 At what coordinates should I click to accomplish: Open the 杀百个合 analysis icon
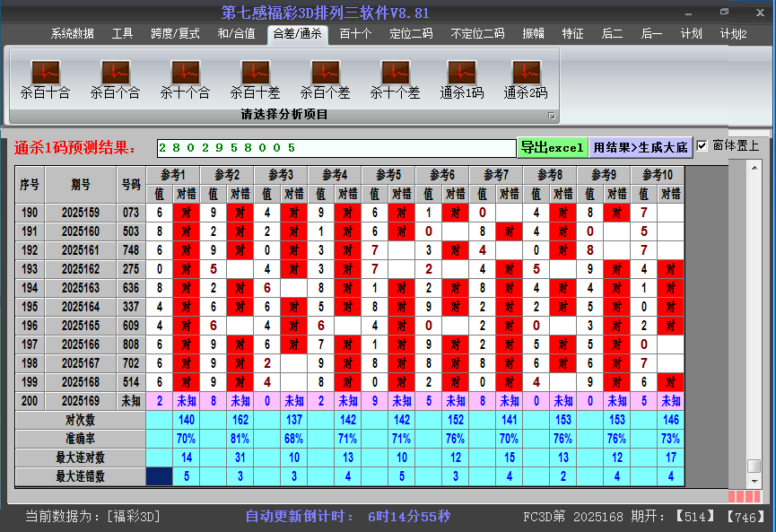pyautogui.click(x=116, y=80)
